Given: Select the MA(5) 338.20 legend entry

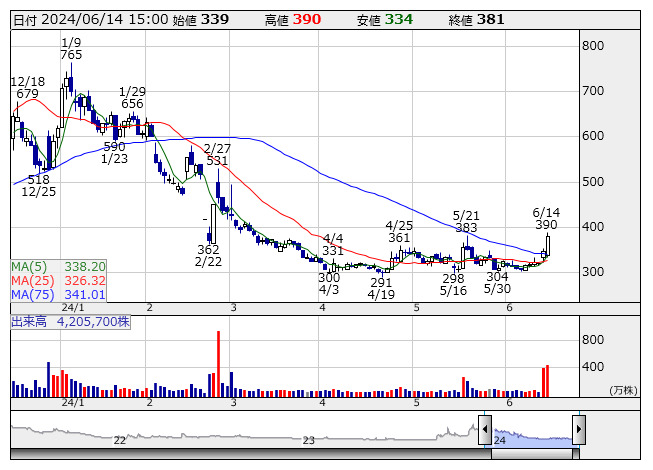Looking at the screenshot, I should tap(58, 266).
